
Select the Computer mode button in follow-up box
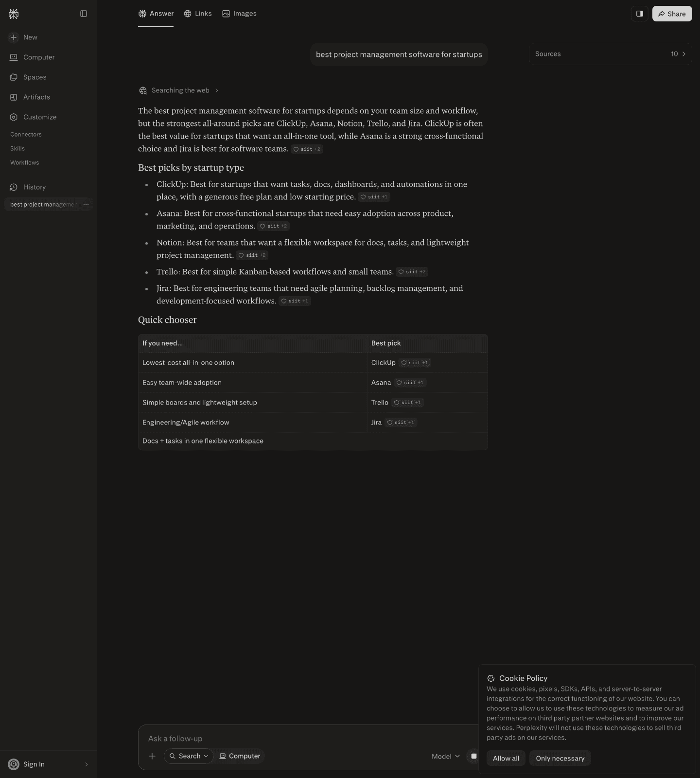(240, 756)
